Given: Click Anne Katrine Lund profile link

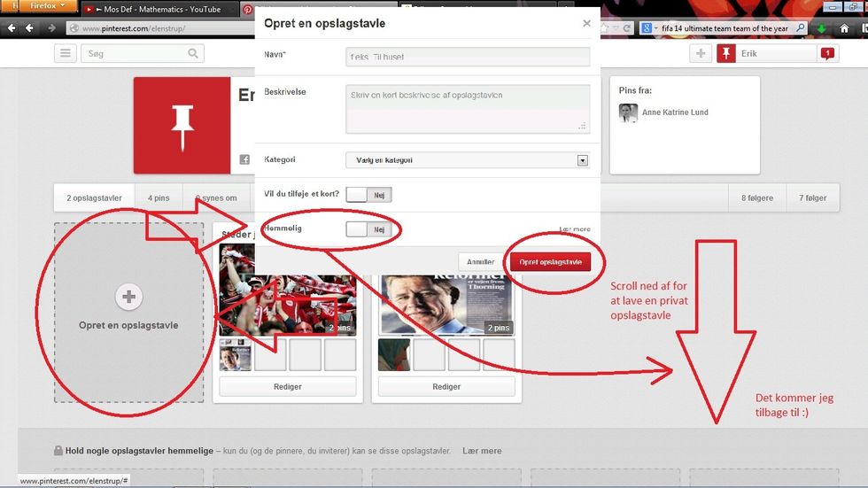Looking at the screenshot, I should pos(675,112).
